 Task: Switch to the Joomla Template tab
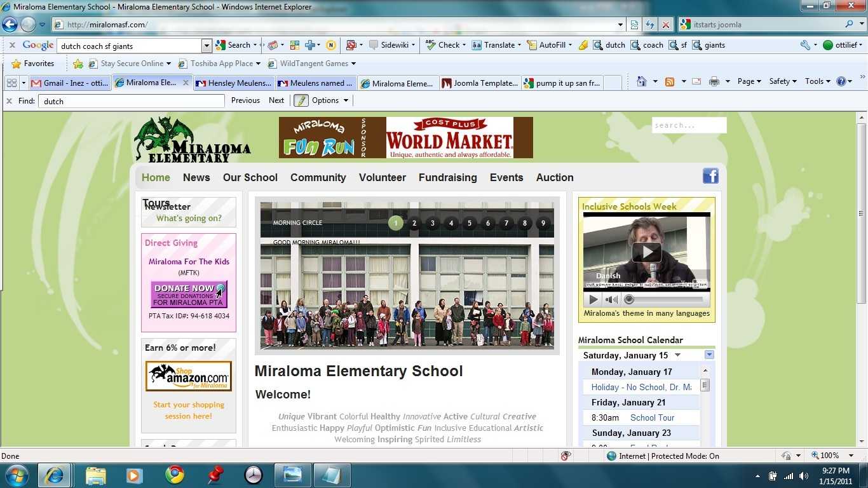[x=480, y=83]
